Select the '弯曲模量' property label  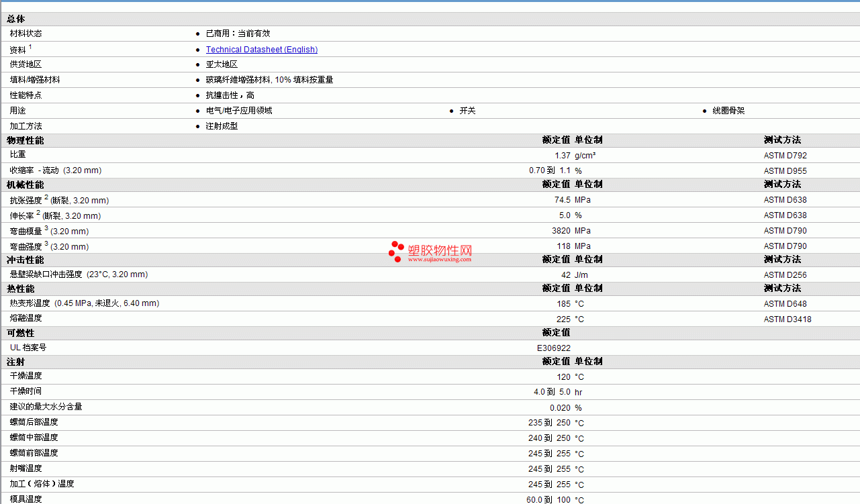pos(26,231)
